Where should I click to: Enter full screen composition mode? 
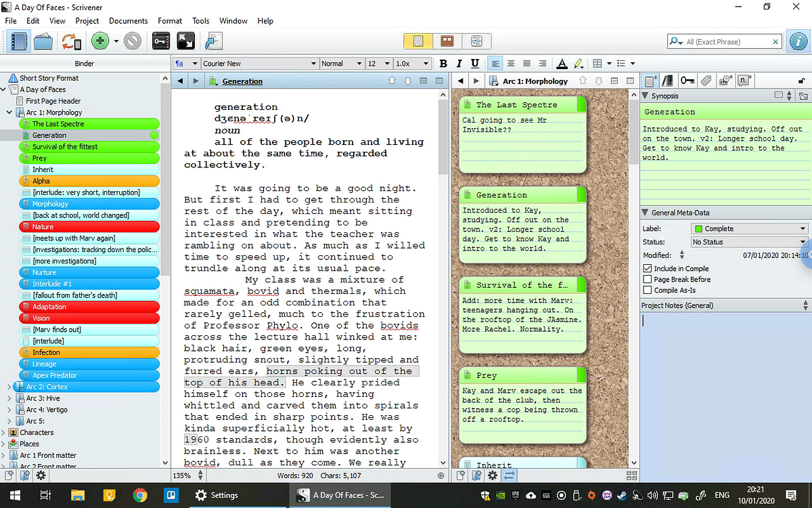pos(186,41)
